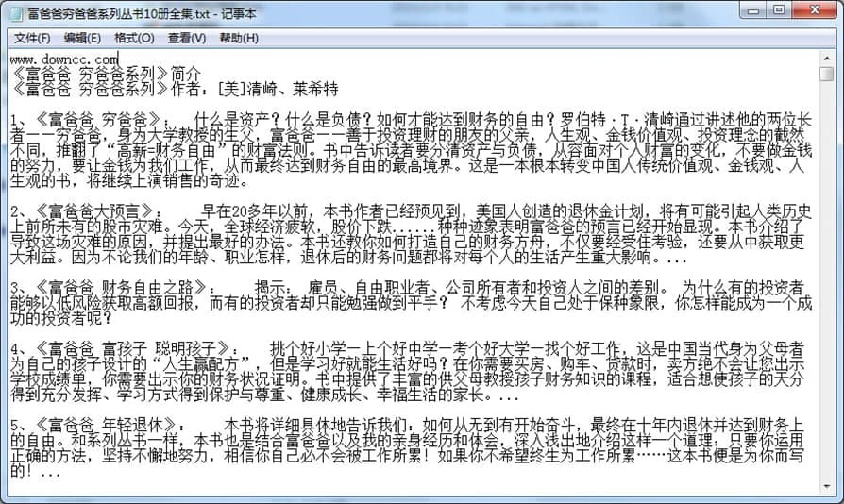The width and height of the screenshot is (844, 504).
Task: Click the heading 4、《富爸爸 富孩子 聪明孩子》
Action: pos(120,349)
